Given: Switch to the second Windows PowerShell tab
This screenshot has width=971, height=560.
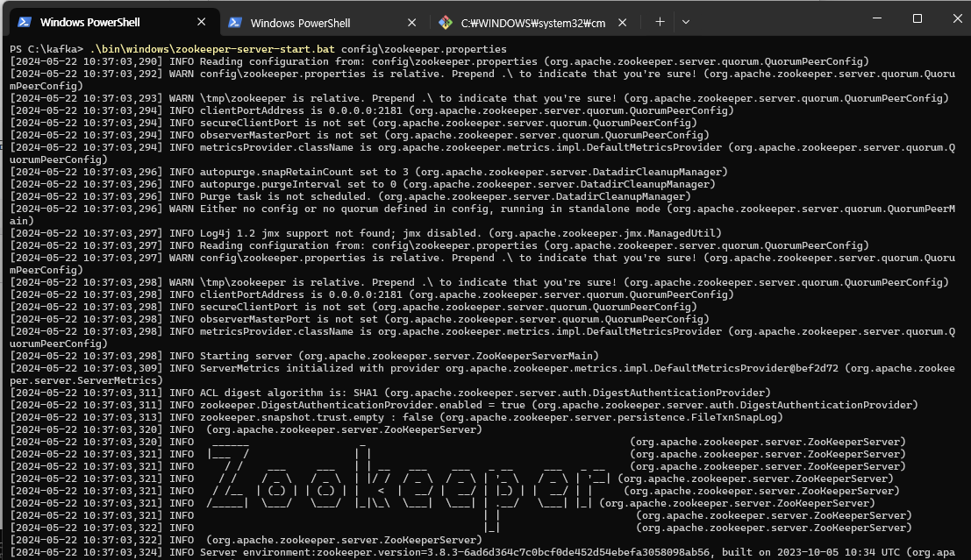Looking at the screenshot, I should (x=325, y=22).
